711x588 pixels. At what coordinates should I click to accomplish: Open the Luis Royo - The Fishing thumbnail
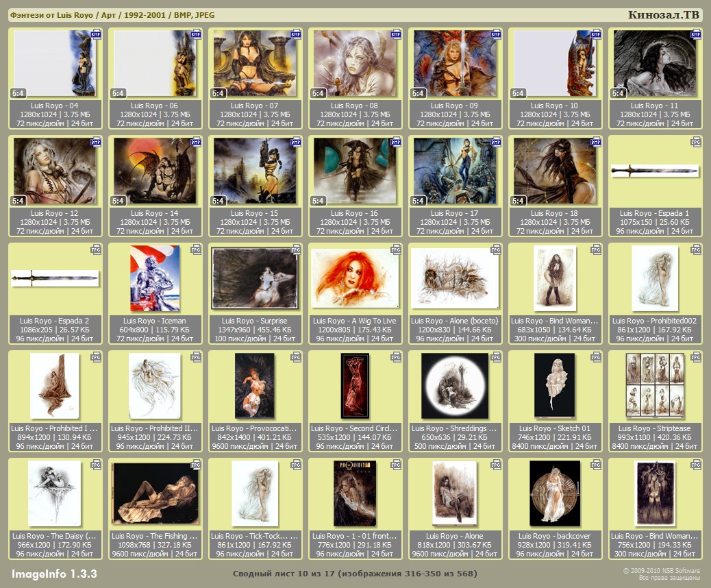pyautogui.click(x=155, y=493)
